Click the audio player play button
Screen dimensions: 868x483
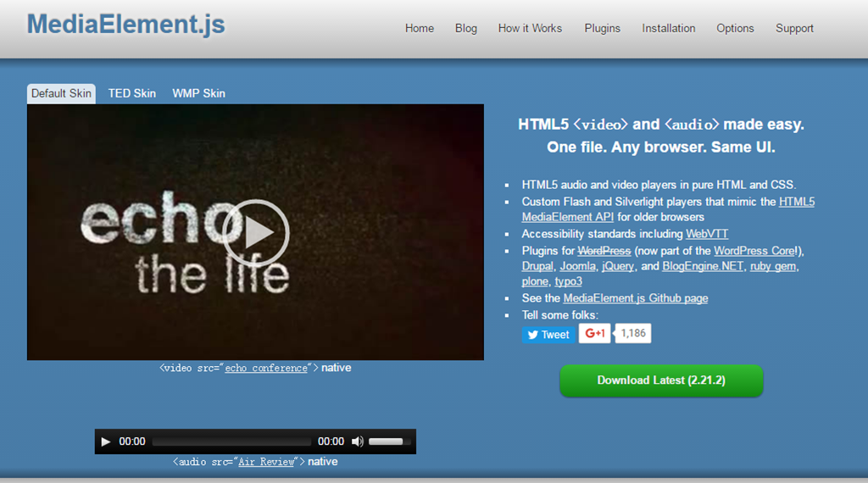pyautogui.click(x=106, y=441)
